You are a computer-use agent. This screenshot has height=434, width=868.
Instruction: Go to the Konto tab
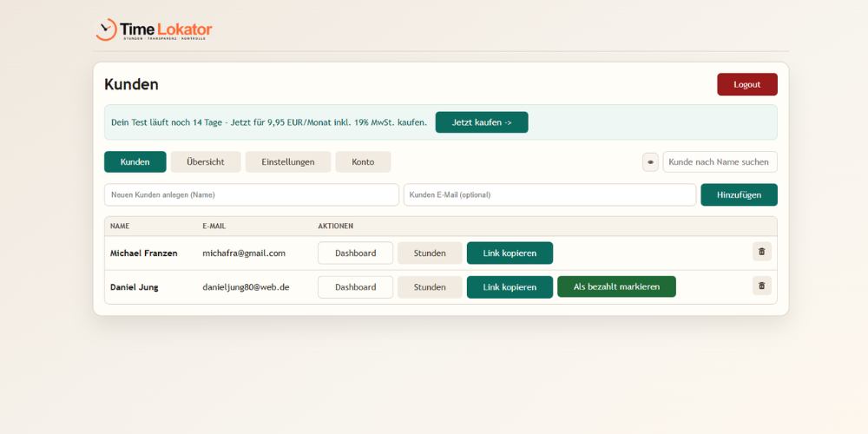363,162
